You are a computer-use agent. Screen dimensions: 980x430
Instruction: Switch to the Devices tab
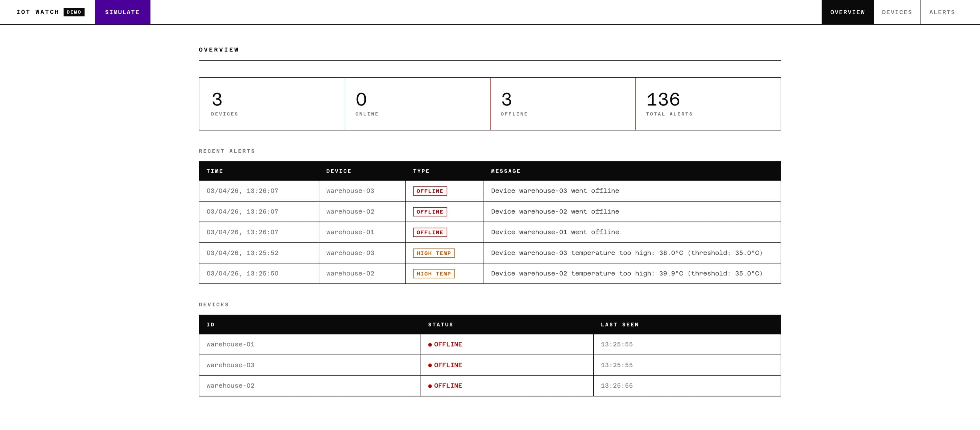pos(897,12)
